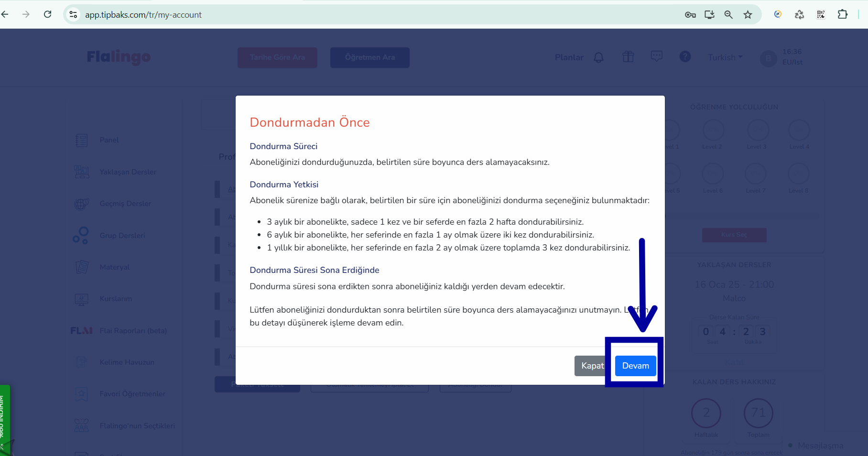Reload the page with the refresh icon

pyautogui.click(x=47, y=14)
